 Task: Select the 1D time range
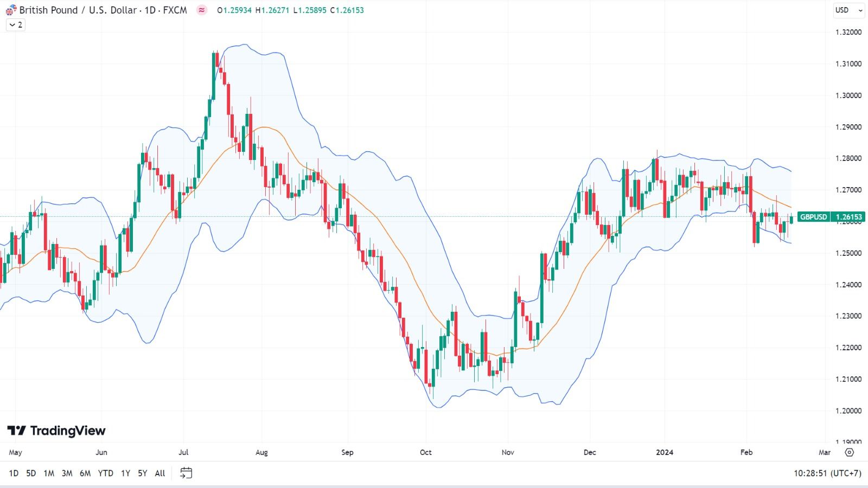[x=14, y=473]
